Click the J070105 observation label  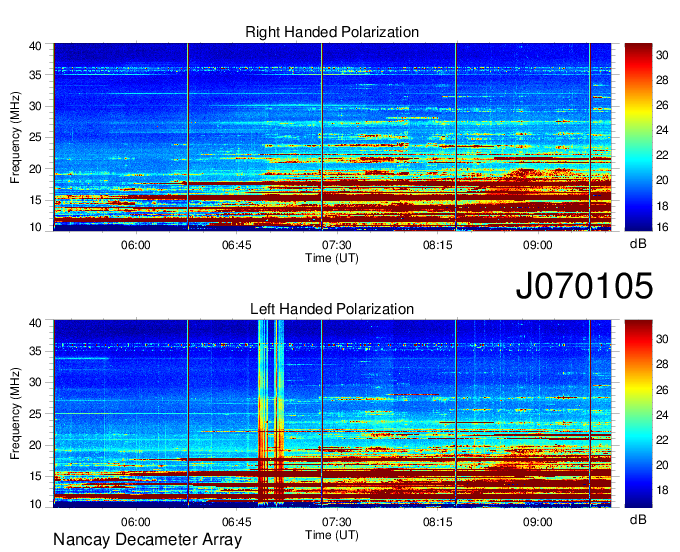584,285
